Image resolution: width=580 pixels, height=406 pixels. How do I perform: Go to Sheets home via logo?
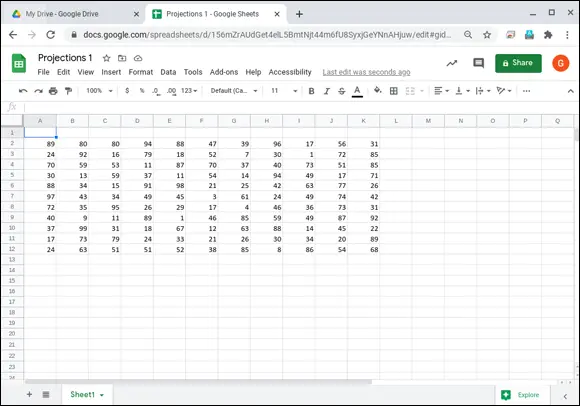coord(18,63)
